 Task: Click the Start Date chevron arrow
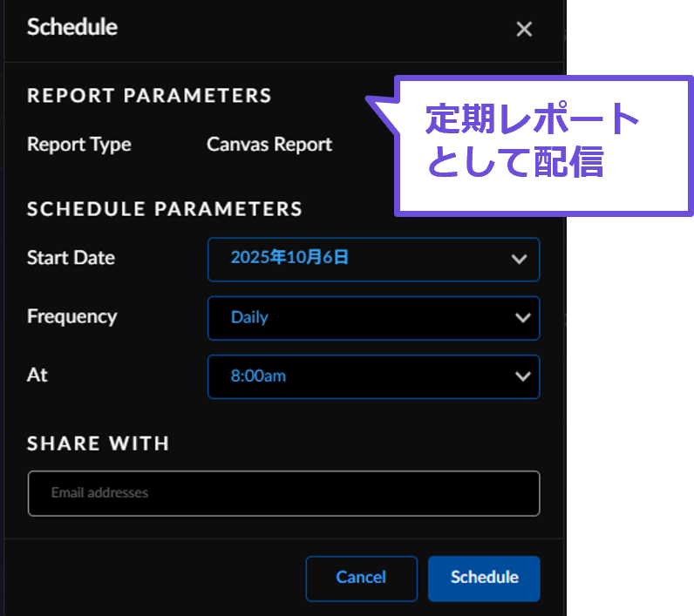520,260
